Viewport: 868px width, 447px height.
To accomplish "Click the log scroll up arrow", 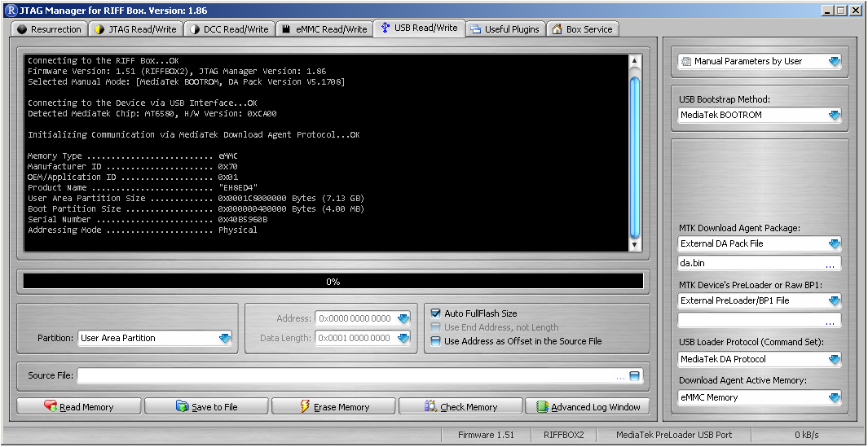I will pyautogui.click(x=635, y=60).
